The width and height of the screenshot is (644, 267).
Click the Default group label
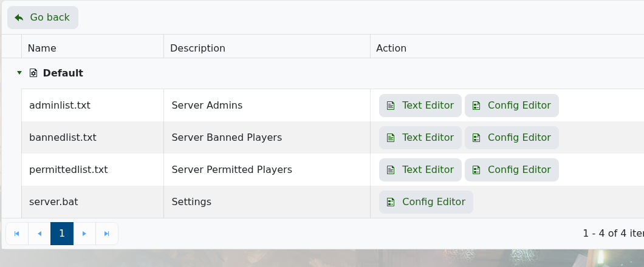coord(63,73)
